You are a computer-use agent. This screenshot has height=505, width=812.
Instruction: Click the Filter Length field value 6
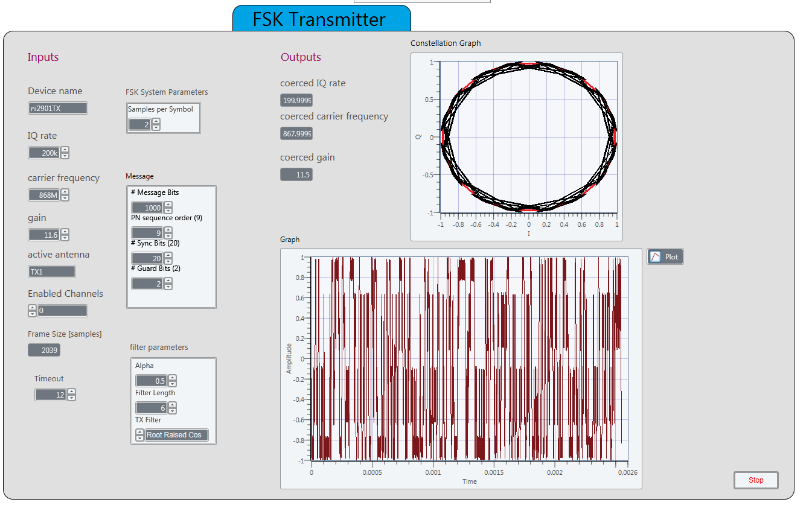151,408
